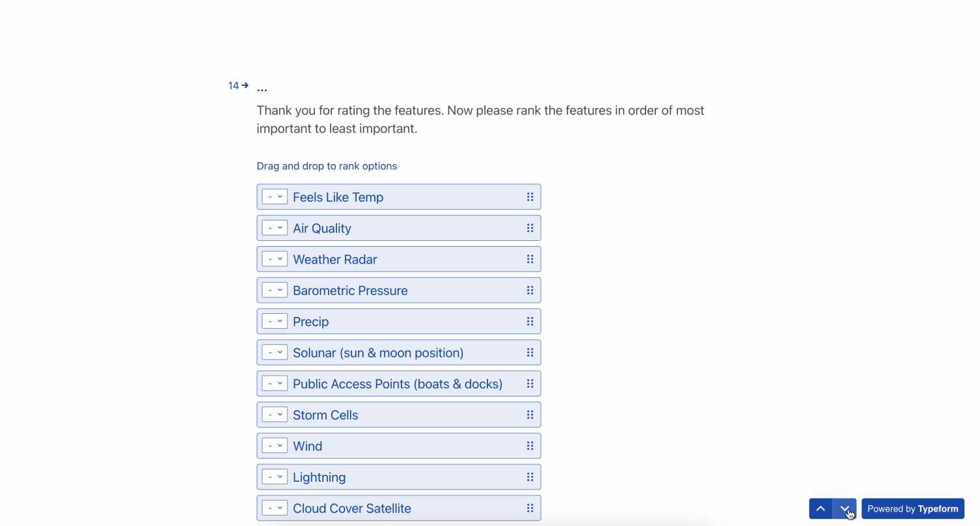Open rank dropdown for Feels Like Temp
The width and height of the screenshot is (980, 526).
[x=275, y=197]
